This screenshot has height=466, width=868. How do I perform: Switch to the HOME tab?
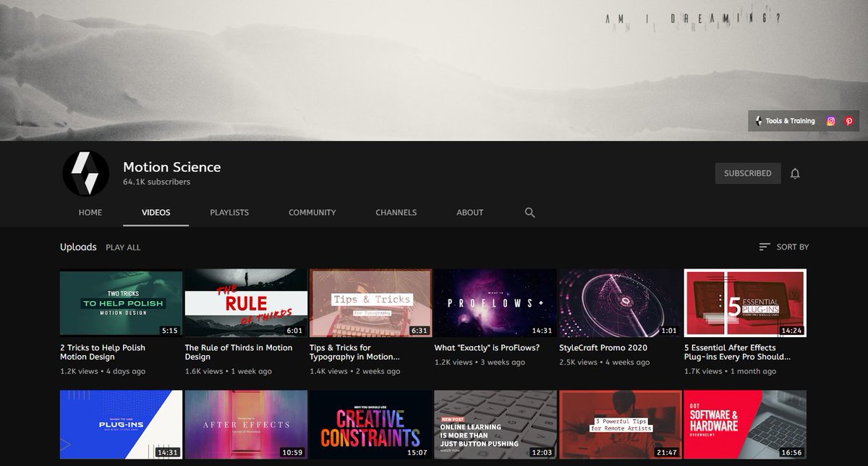click(90, 213)
